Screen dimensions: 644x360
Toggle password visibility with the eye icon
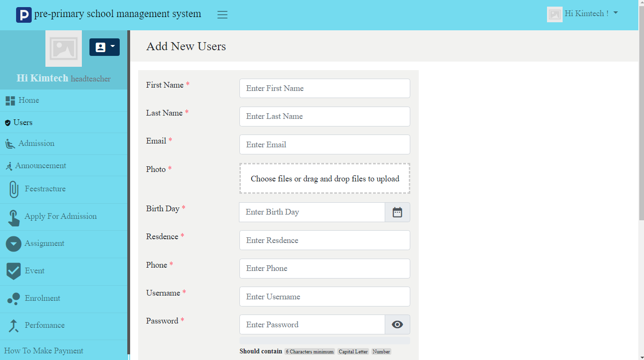tap(397, 324)
